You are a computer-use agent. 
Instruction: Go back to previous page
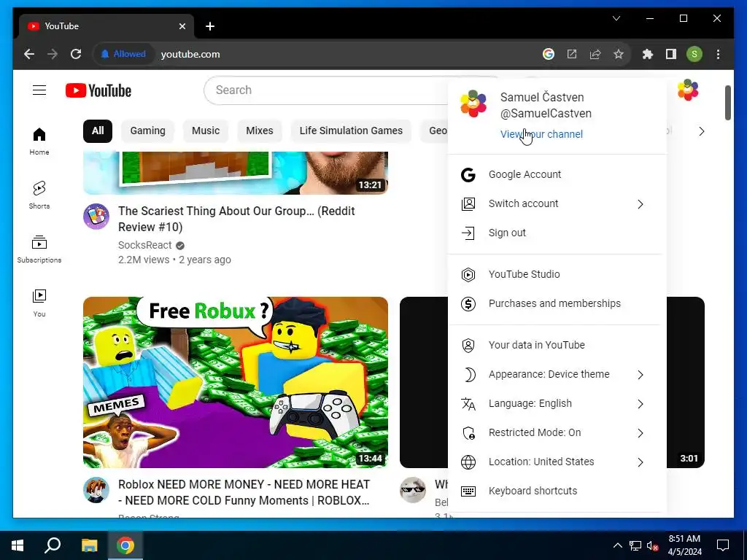(x=29, y=54)
